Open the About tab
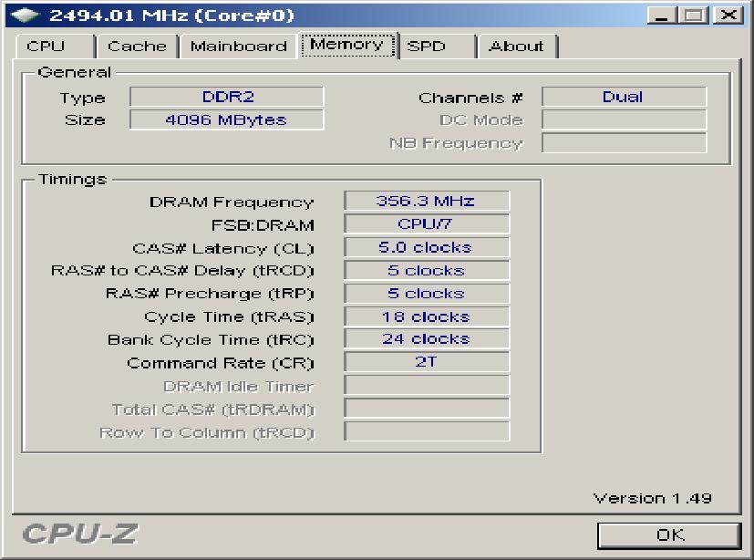754x560 pixels. (517, 47)
